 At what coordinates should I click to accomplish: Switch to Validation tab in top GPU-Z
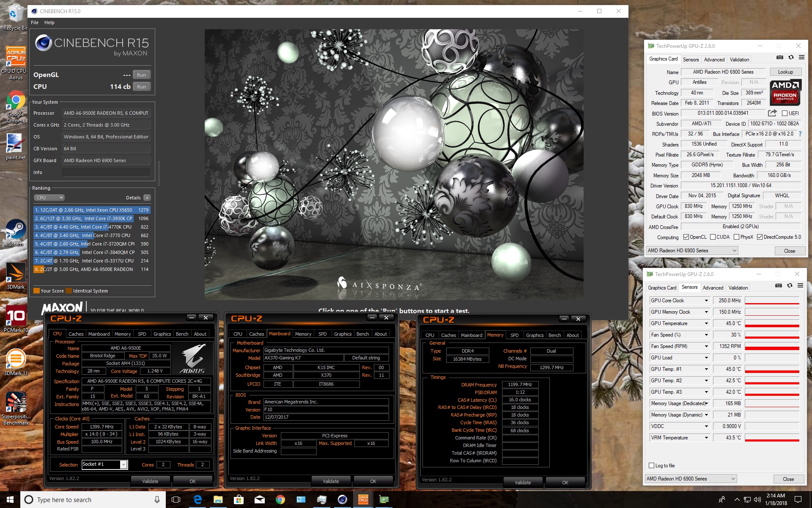pos(739,60)
